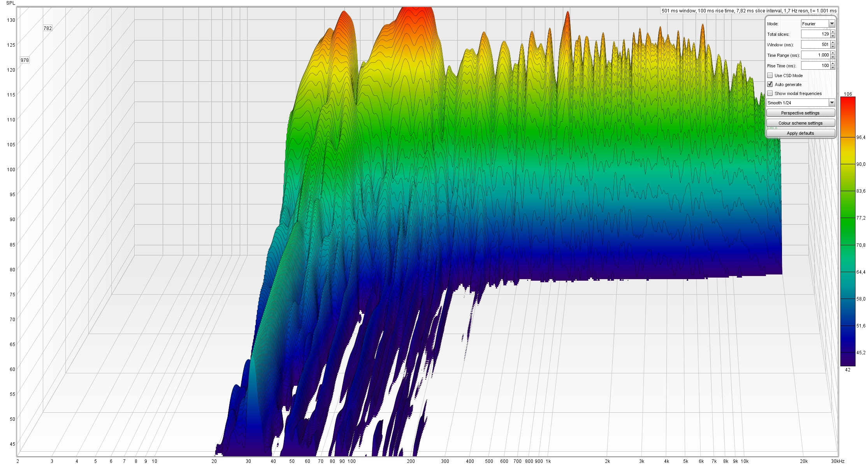Screen dimensions: 868x466
Task: Click the 782 time slice label
Action: click(x=47, y=28)
